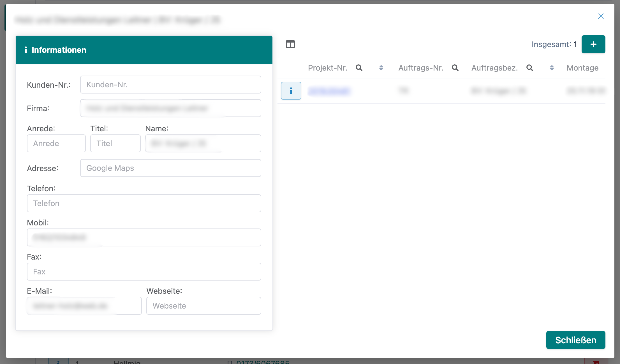Close the dialog with the X icon
This screenshot has height=364, width=620.
601,16
